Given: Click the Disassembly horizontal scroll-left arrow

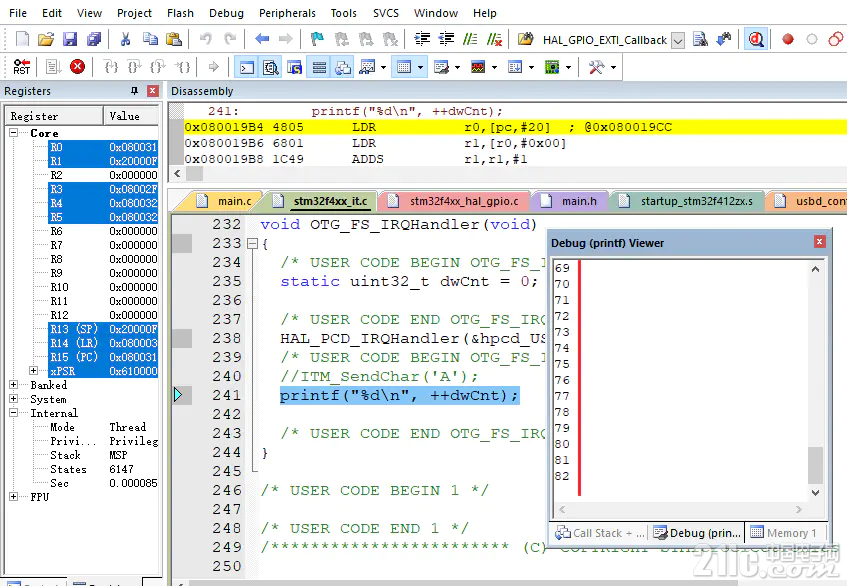Looking at the screenshot, I should click(177, 173).
